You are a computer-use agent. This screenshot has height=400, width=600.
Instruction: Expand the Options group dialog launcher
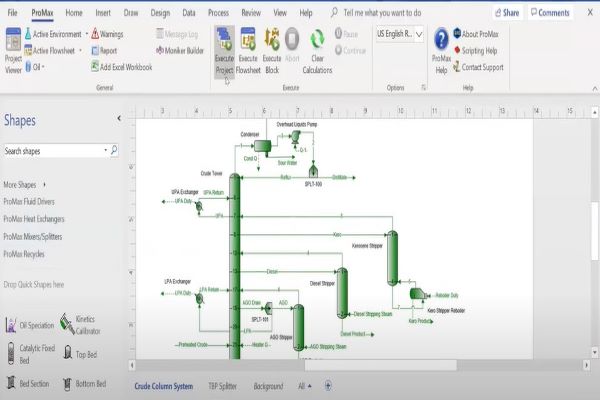(424, 88)
